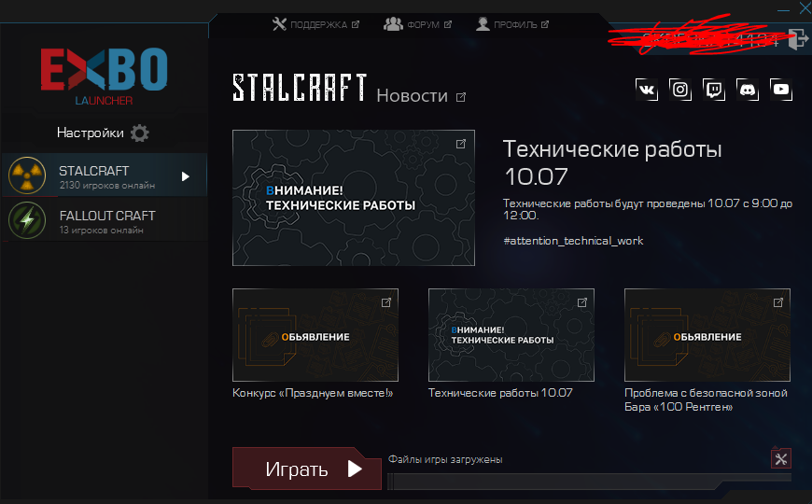This screenshot has width=812, height=504.
Task: Open Проблема с безопасной зоной Бара title
Action: pos(706,399)
